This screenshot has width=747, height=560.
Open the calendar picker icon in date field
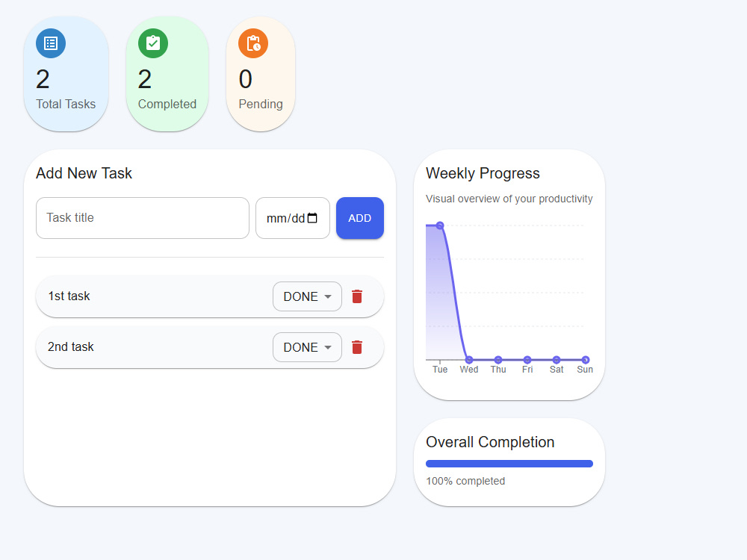312,218
